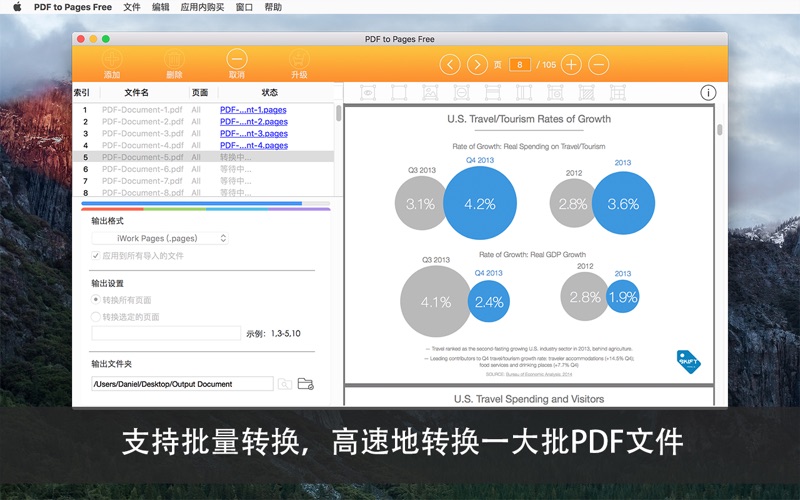Select the PDF-Document-7.pdf row

pos(204,181)
